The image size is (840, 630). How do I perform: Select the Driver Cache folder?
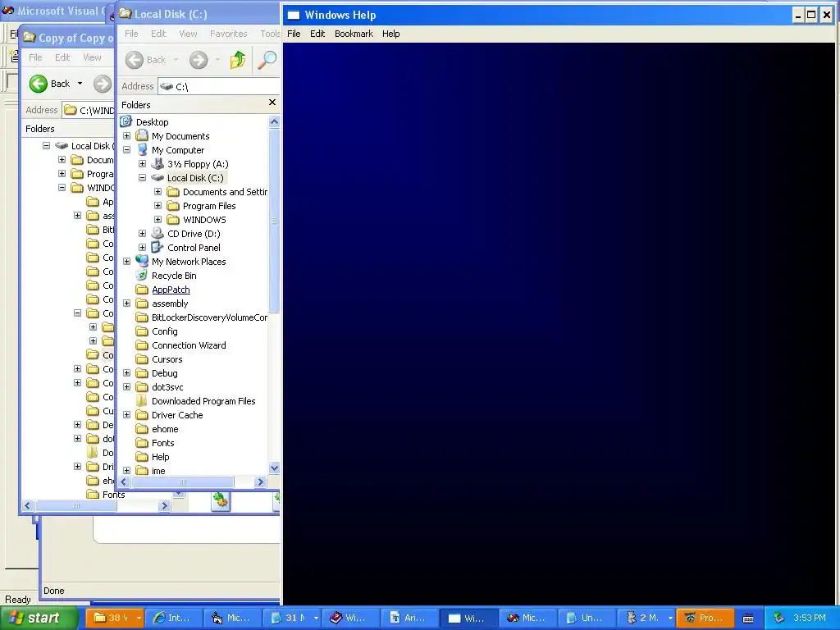pos(177,414)
